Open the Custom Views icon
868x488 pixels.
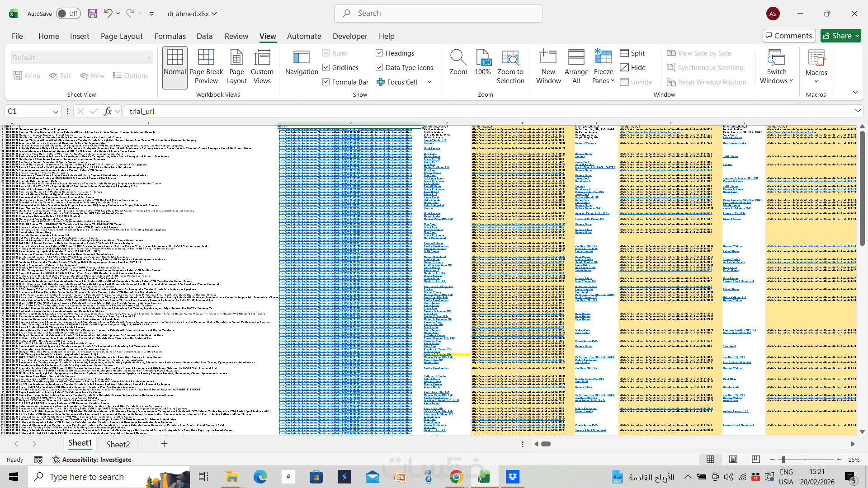point(262,58)
